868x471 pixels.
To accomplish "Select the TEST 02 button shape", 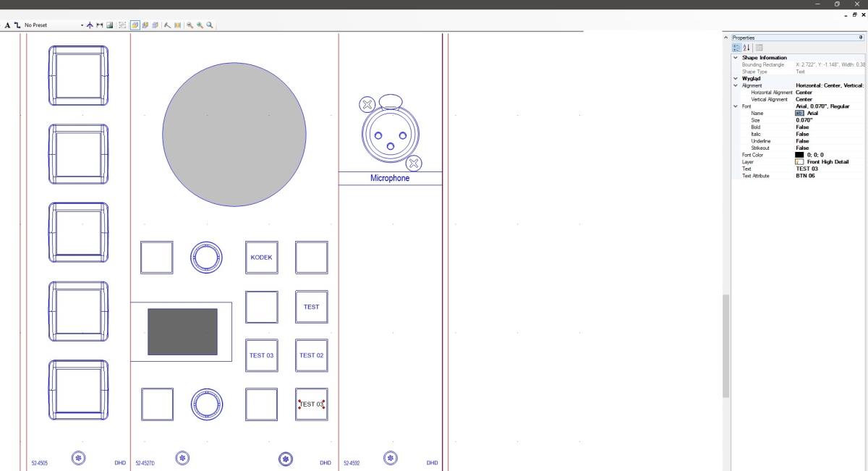I will click(311, 355).
